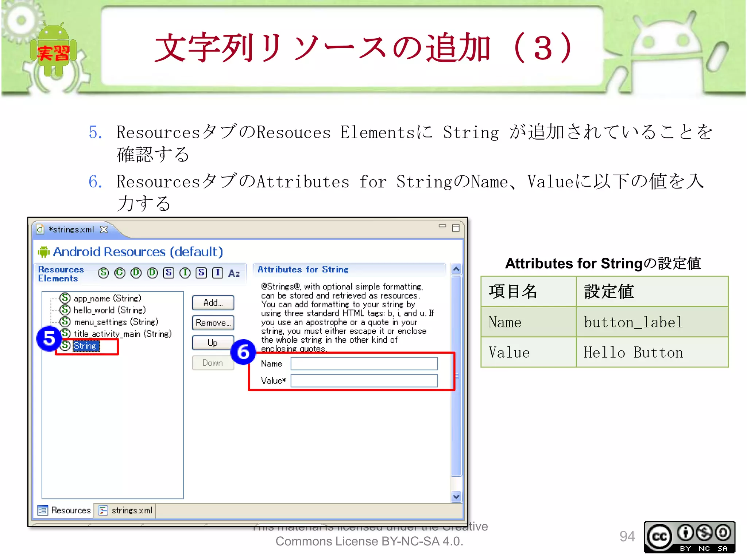Viewport: 747px width, 560px height.
Task: Click the 項目名 table header cell
Action: tap(529, 291)
